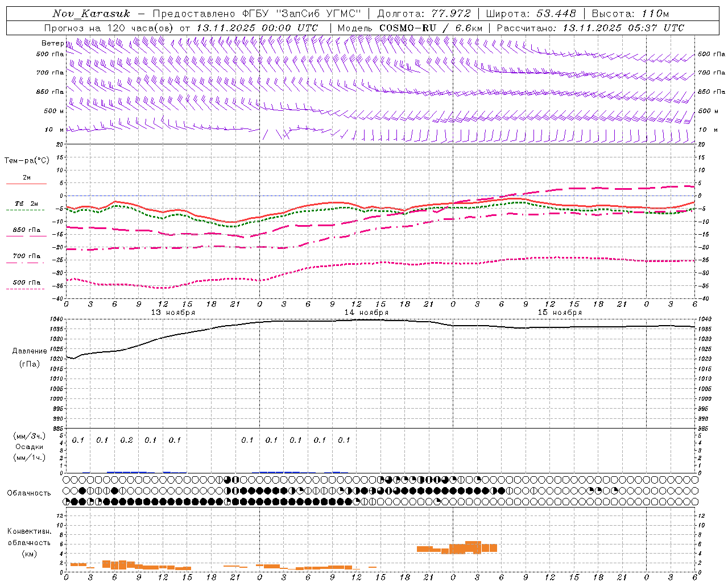Image resolution: width=728 pixels, height=582 pixels.
Task: Click the Рассчитано: 13.11.2025 05:37 UTC timestamp
Action: pos(590,28)
